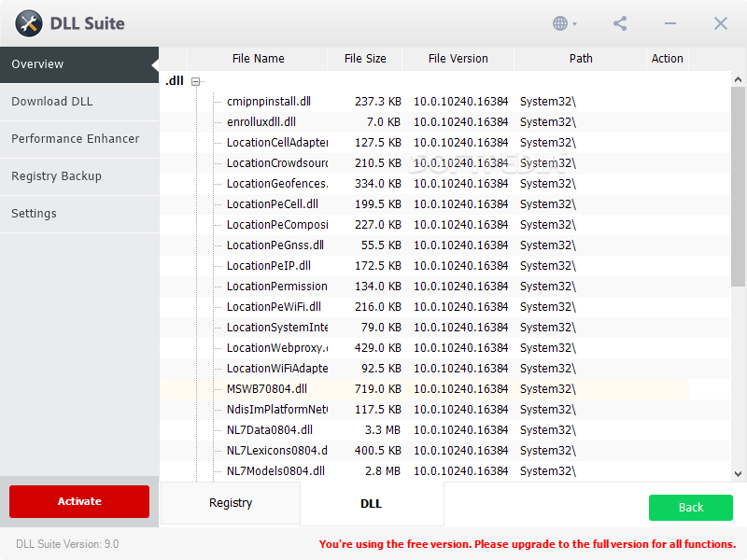This screenshot has height=560, width=747.
Task: Click the scrollbar up arrow
Action: [x=738, y=79]
